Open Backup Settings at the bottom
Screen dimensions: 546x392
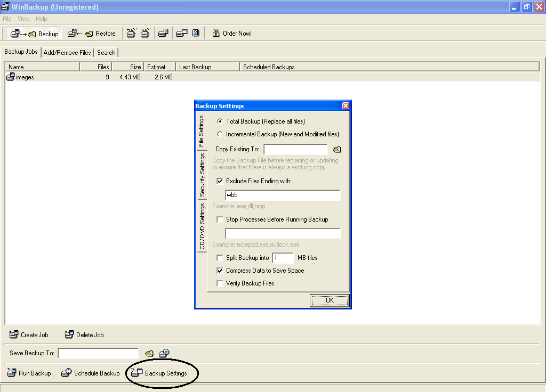[x=159, y=373]
